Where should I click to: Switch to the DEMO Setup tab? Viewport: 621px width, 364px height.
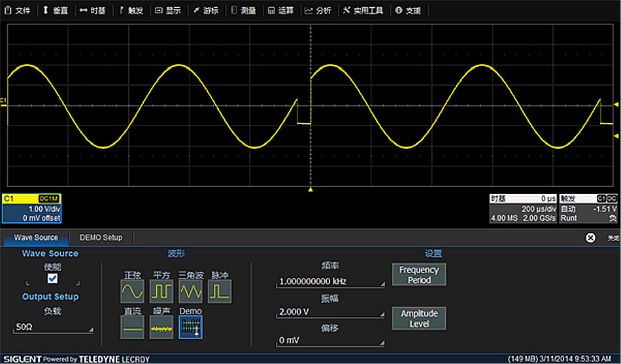click(x=101, y=237)
